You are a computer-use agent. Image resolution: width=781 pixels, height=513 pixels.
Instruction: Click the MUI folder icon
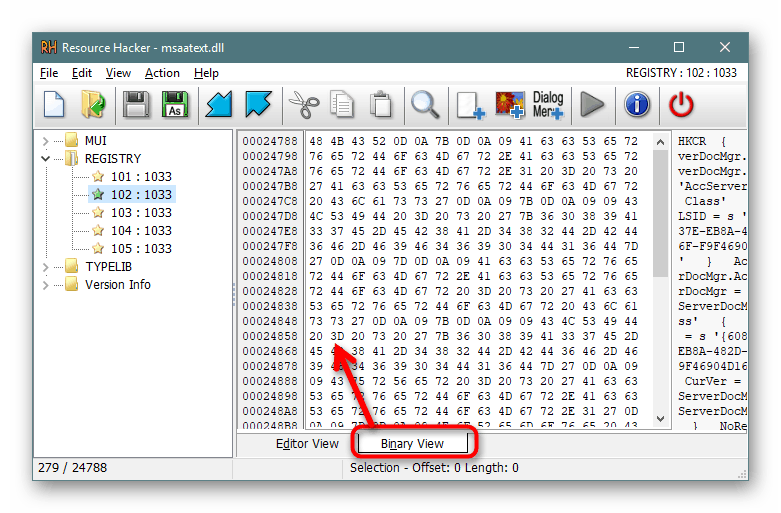pos(72,140)
